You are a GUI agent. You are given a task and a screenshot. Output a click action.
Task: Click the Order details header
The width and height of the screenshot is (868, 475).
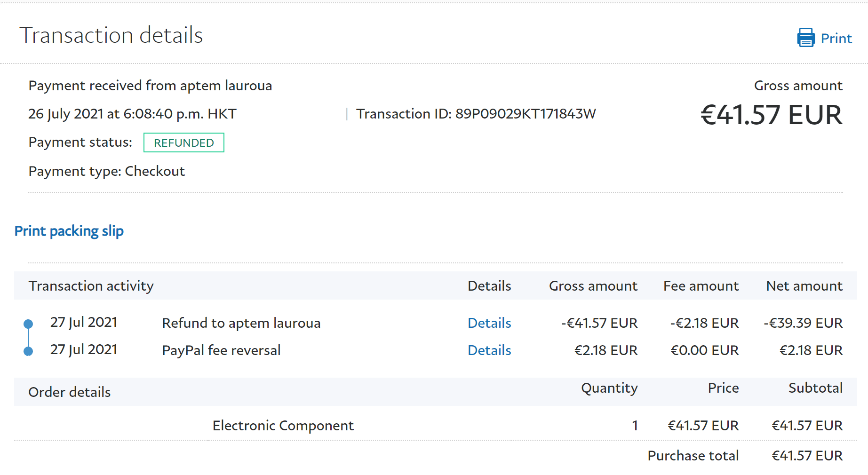pos(70,392)
